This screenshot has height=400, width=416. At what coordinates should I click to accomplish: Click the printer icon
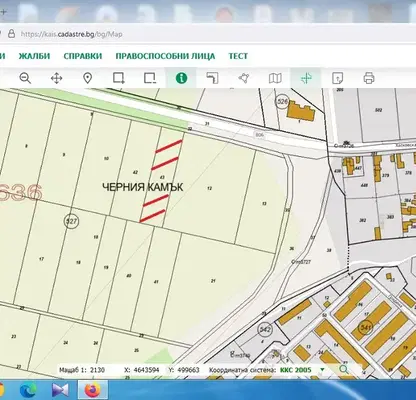369,78
